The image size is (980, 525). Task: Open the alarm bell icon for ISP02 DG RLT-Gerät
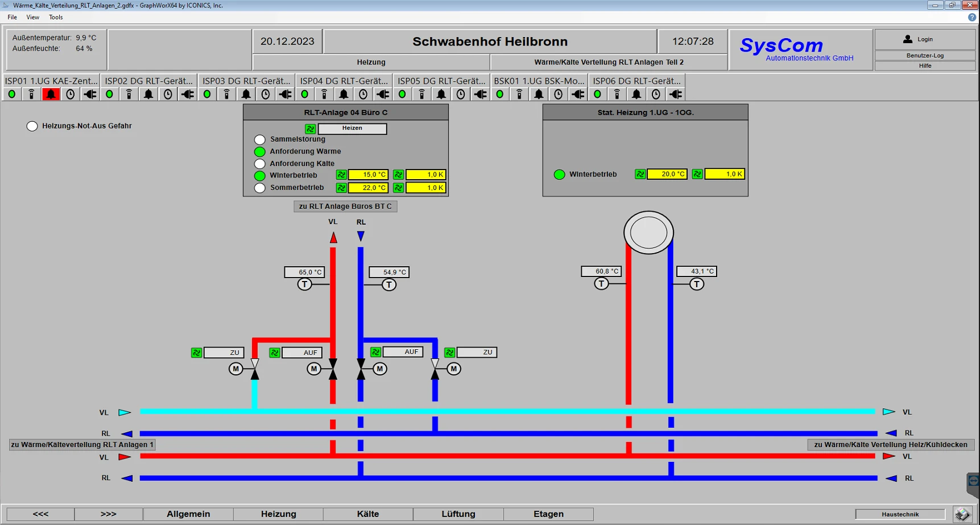[x=148, y=94]
